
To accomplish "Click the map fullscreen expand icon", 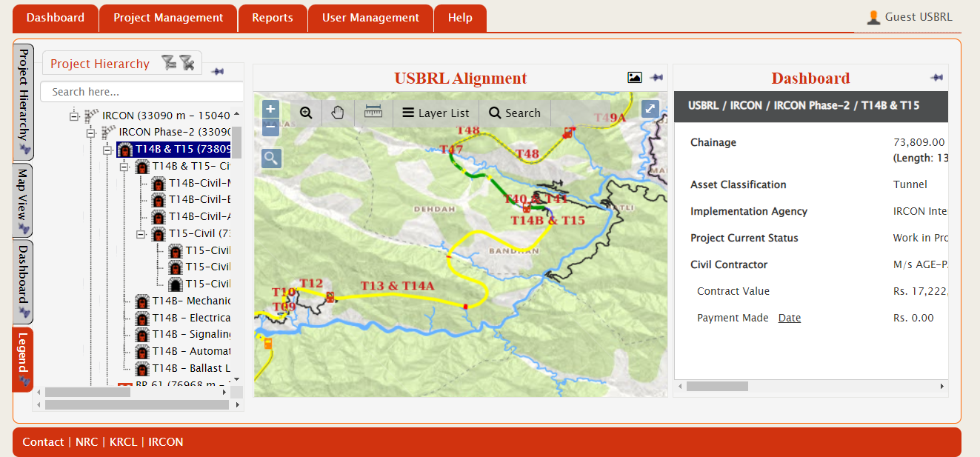I will pyautogui.click(x=650, y=108).
